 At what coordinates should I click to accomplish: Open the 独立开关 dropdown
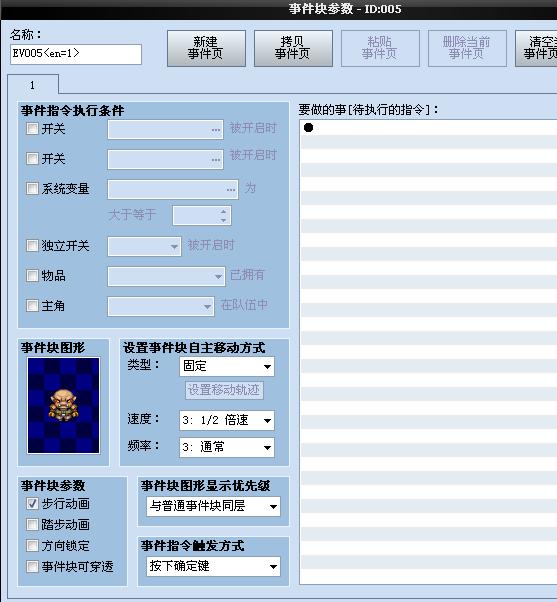144,246
